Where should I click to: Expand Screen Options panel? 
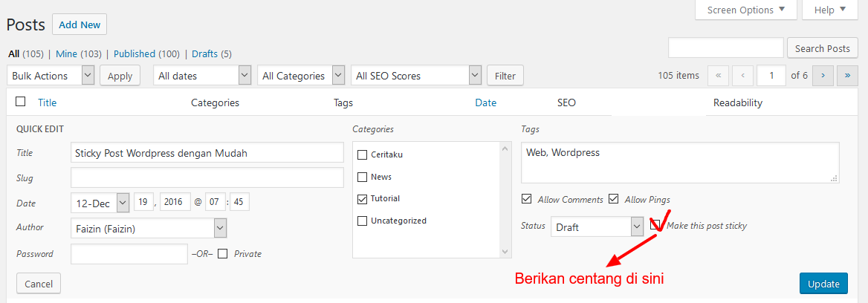[745, 10]
